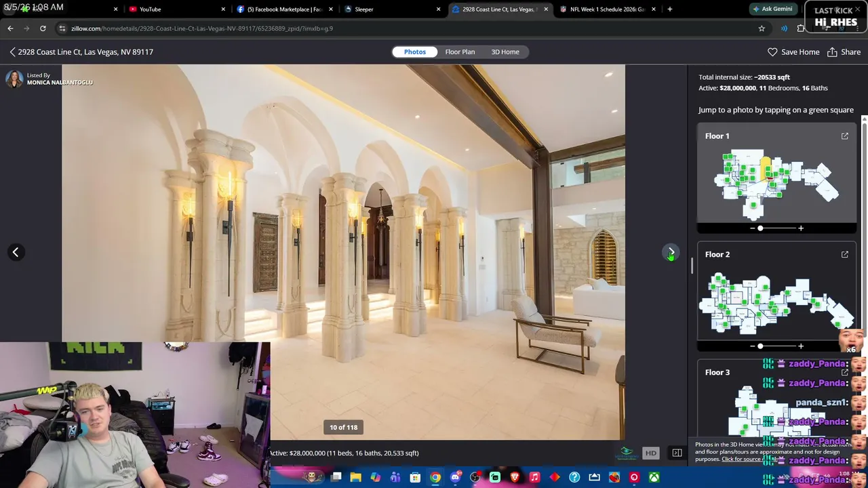Image resolution: width=868 pixels, height=488 pixels.
Task: Click the listing agent profile photo
Action: click(x=14, y=79)
